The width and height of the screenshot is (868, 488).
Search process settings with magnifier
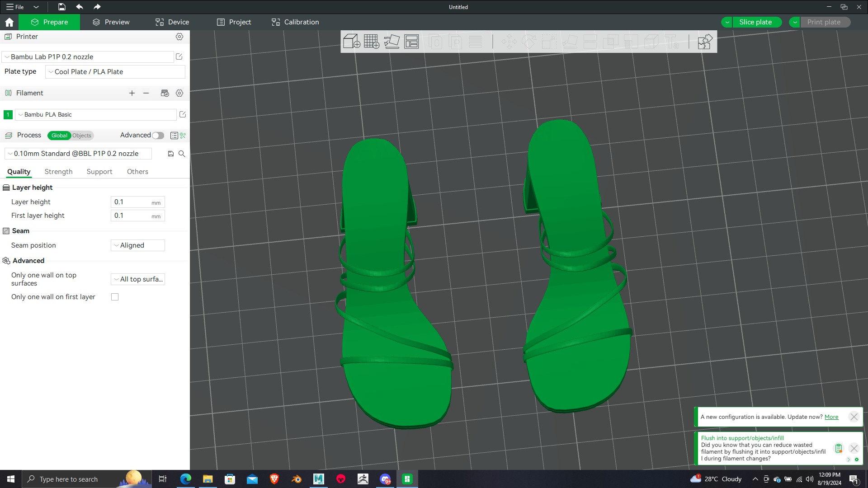[x=182, y=154]
